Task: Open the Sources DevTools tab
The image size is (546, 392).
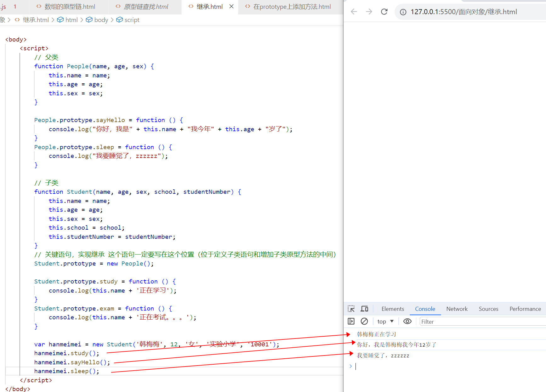Action: point(489,309)
